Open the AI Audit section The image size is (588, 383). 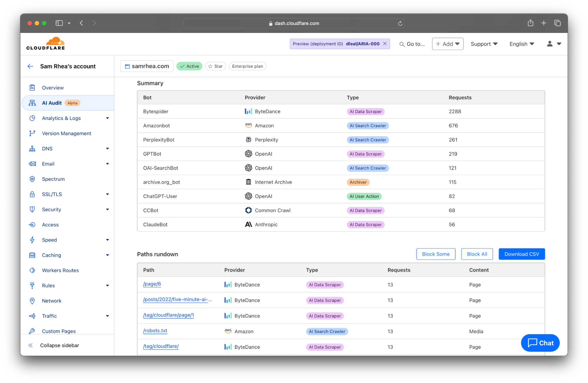coord(52,103)
